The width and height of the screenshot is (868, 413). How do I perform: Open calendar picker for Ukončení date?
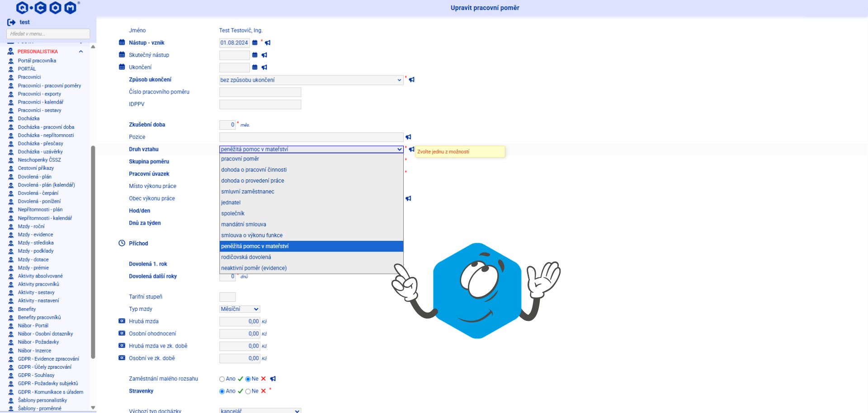click(255, 67)
